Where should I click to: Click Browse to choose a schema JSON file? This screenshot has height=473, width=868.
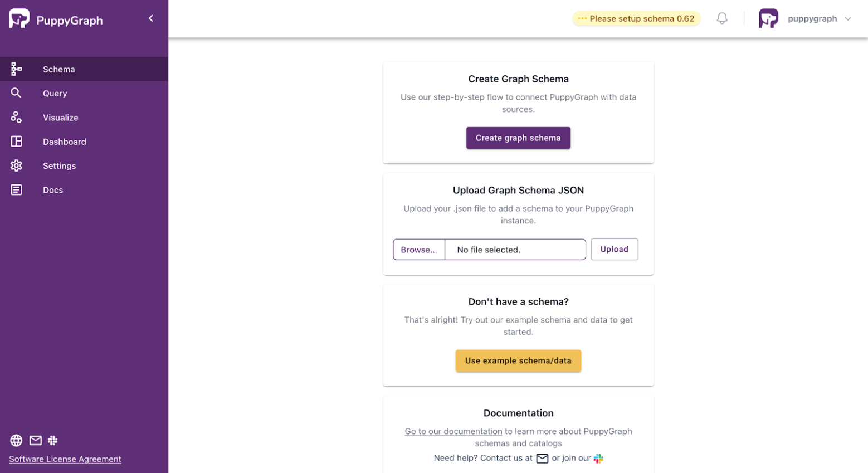(x=418, y=249)
